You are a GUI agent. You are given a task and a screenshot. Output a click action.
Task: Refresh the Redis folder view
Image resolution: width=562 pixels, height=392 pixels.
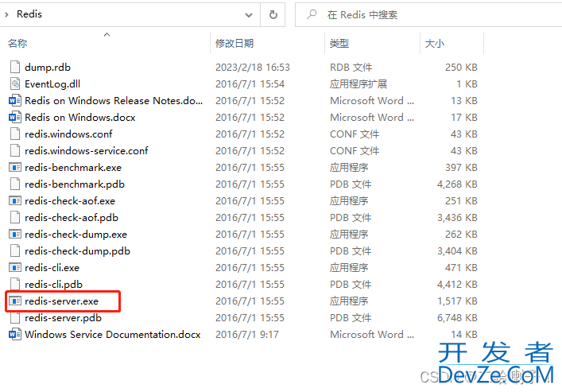pos(273,14)
